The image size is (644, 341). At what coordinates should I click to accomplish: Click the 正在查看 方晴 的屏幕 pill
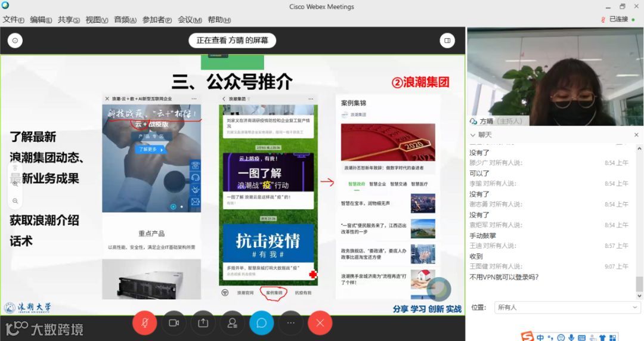[x=232, y=41]
